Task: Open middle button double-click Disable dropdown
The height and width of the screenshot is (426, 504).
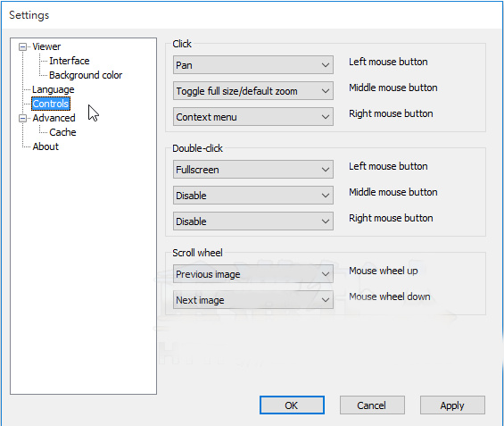Action: coord(253,196)
